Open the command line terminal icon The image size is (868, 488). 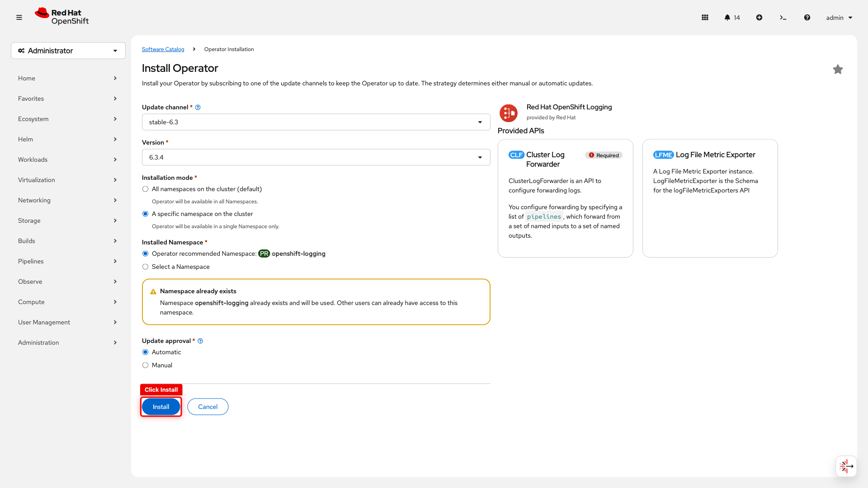point(783,17)
